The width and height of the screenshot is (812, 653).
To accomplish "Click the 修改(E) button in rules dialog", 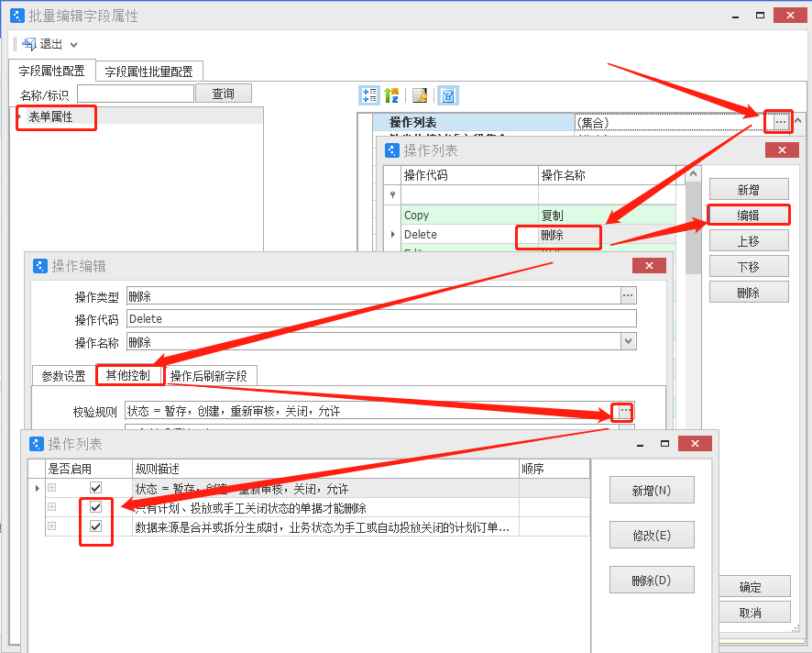I will (651, 535).
